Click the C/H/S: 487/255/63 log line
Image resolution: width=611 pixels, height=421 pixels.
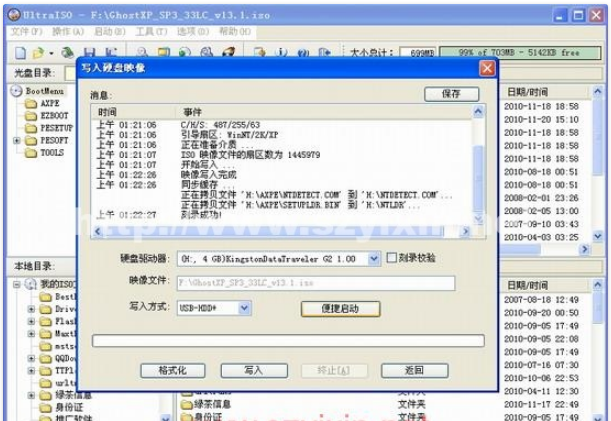(220, 125)
